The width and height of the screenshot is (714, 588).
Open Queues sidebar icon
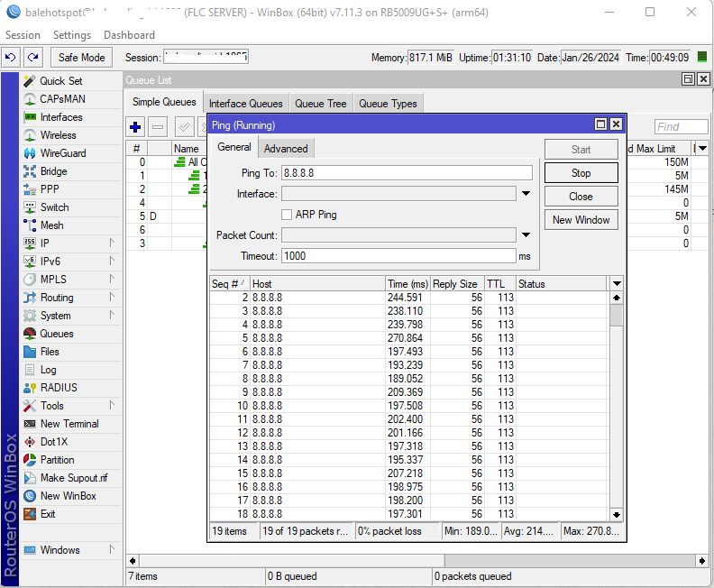pos(30,334)
